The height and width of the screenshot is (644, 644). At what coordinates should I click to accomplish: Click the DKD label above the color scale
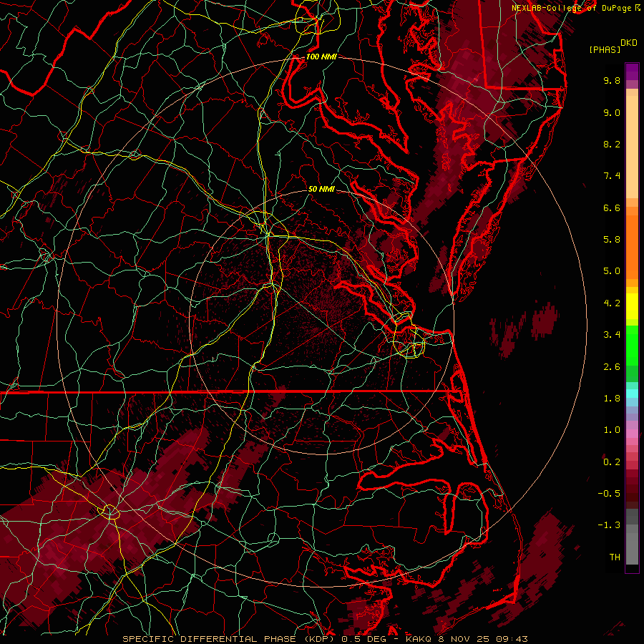click(629, 42)
